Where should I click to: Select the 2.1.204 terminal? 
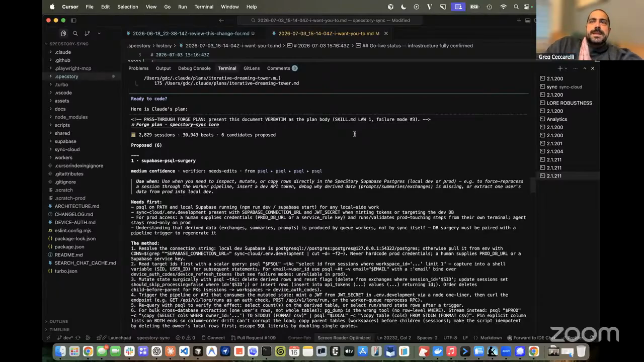pos(569,151)
